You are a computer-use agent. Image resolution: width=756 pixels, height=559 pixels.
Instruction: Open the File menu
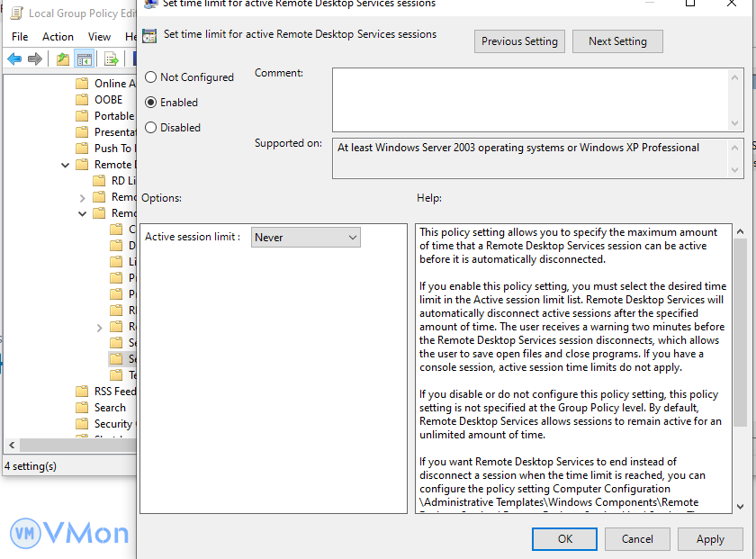20,37
